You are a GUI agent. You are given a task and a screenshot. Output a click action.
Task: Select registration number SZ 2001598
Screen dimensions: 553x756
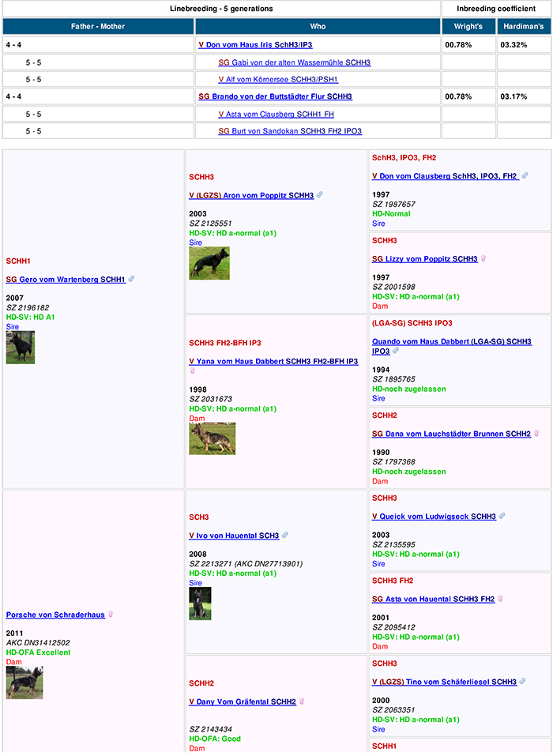394,287
